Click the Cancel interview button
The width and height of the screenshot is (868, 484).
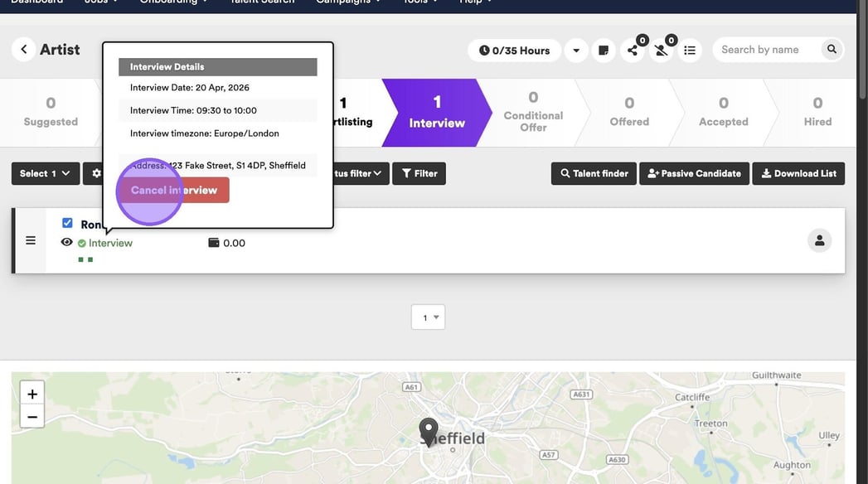[x=174, y=190]
